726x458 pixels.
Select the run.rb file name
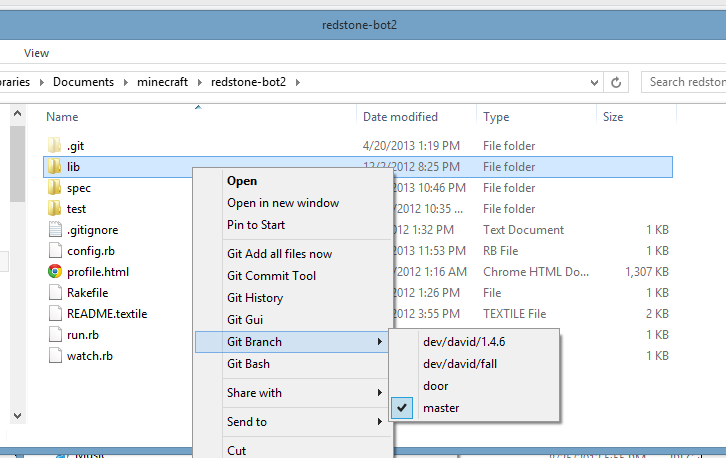(x=83, y=335)
